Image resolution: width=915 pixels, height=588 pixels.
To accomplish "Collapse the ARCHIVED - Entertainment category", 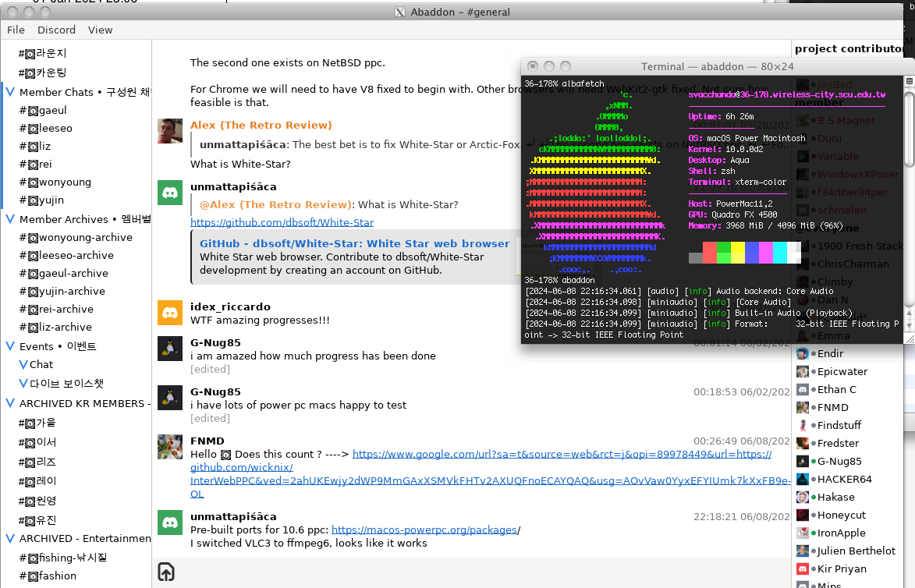I will click(10, 538).
